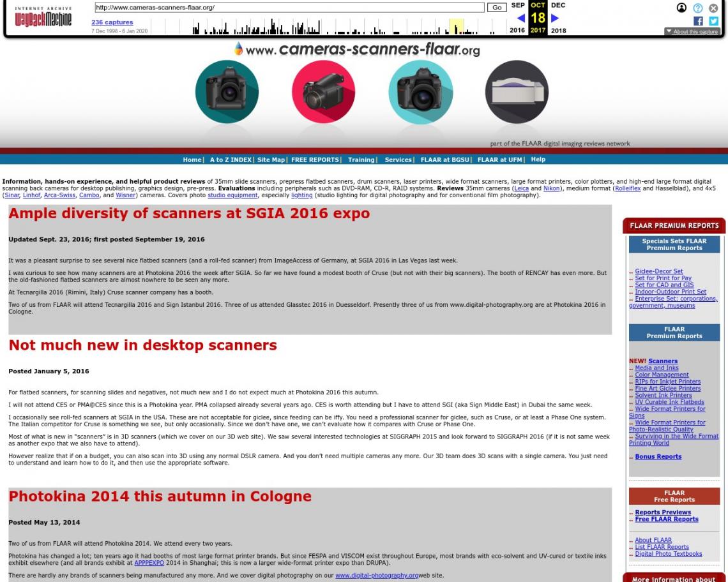
Task: Click the dark flatbed scanner circle icon
Action: coord(517,91)
